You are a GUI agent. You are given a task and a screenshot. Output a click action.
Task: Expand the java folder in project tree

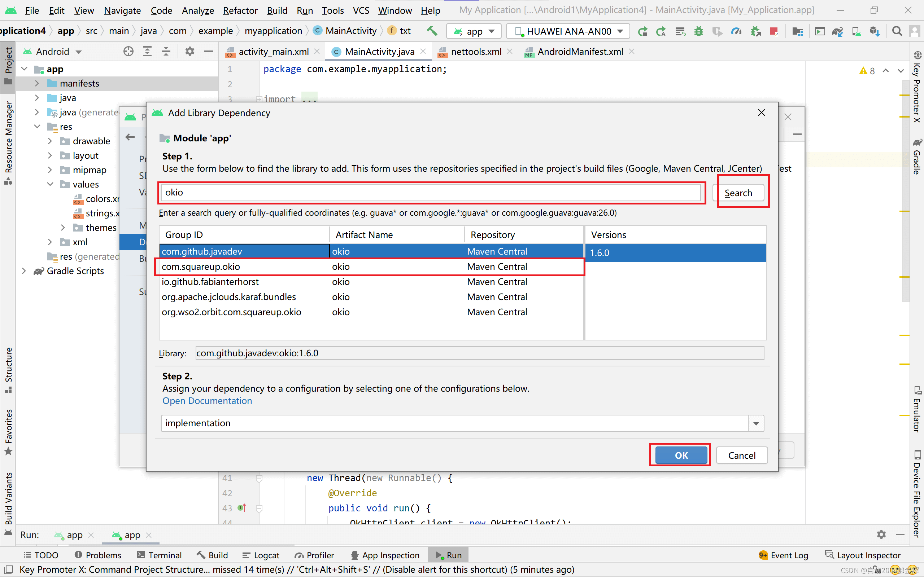tap(37, 98)
